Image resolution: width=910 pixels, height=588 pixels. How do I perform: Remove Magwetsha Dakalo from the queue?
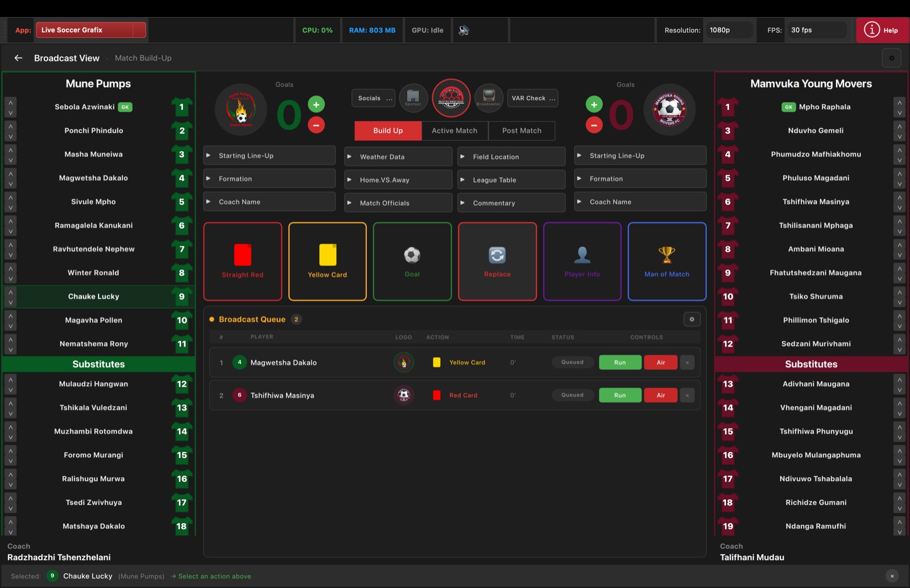click(x=687, y=362)
